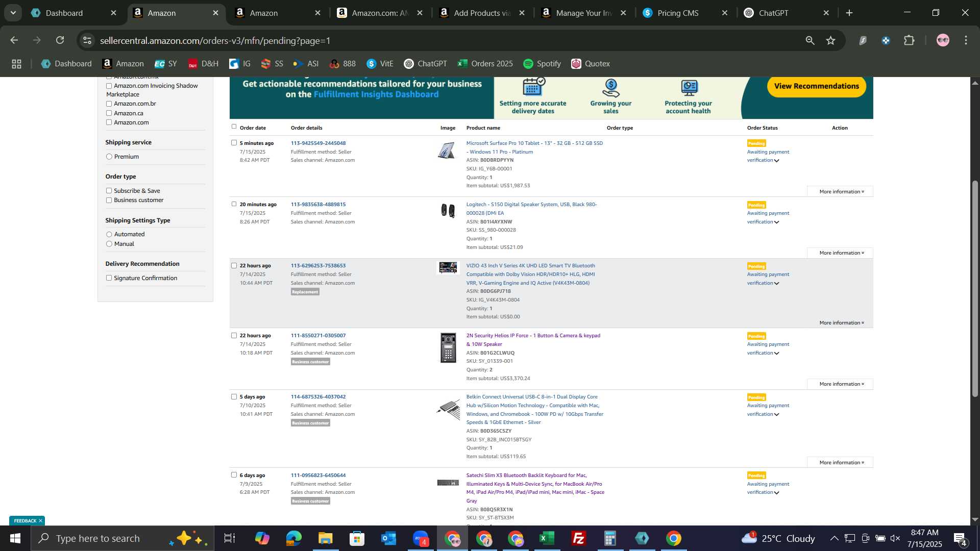Switch to the Pricing CMS tab

click(685, 13)
